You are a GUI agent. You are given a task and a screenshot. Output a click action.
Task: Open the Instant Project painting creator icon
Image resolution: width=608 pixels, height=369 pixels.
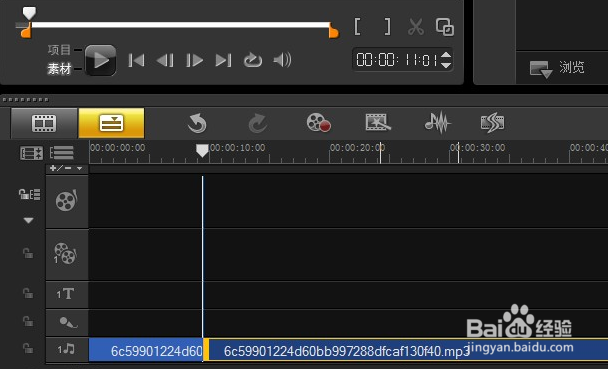[378, 122]
